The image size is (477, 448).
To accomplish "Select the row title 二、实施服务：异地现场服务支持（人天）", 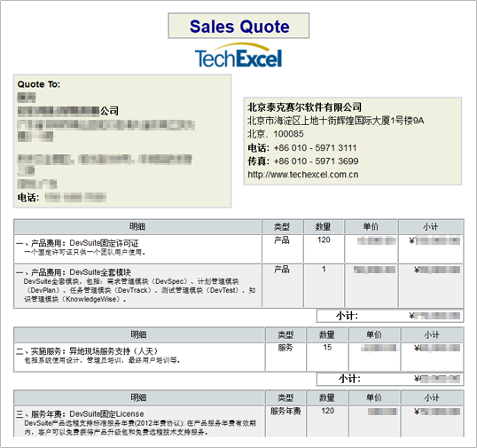I will [87, 351].
